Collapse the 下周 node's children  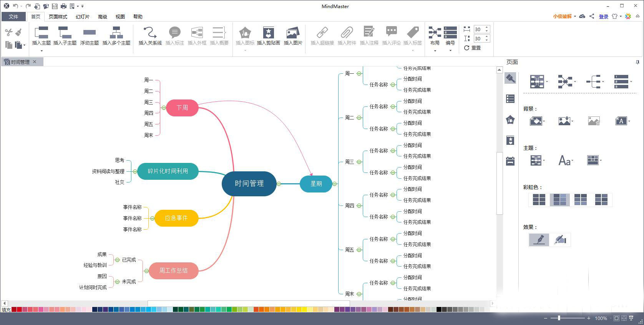[x=164, y=108]
